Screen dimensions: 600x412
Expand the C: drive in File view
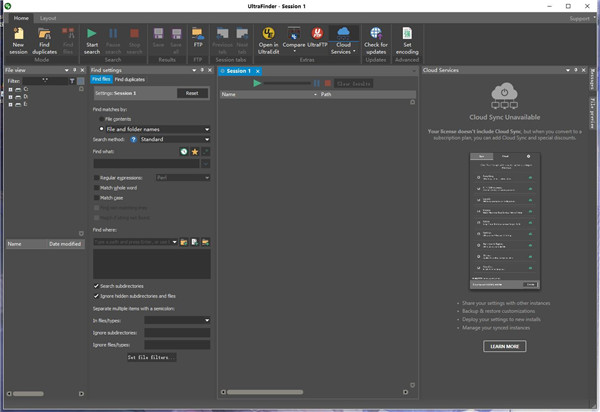pos(10,90)
